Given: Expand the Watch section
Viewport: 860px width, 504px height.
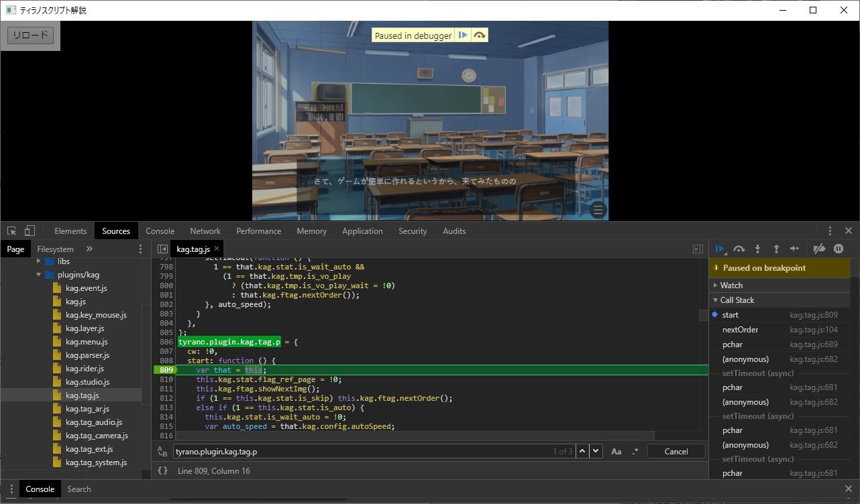Looking at the screenshot, I should click(x=731, y=286).
